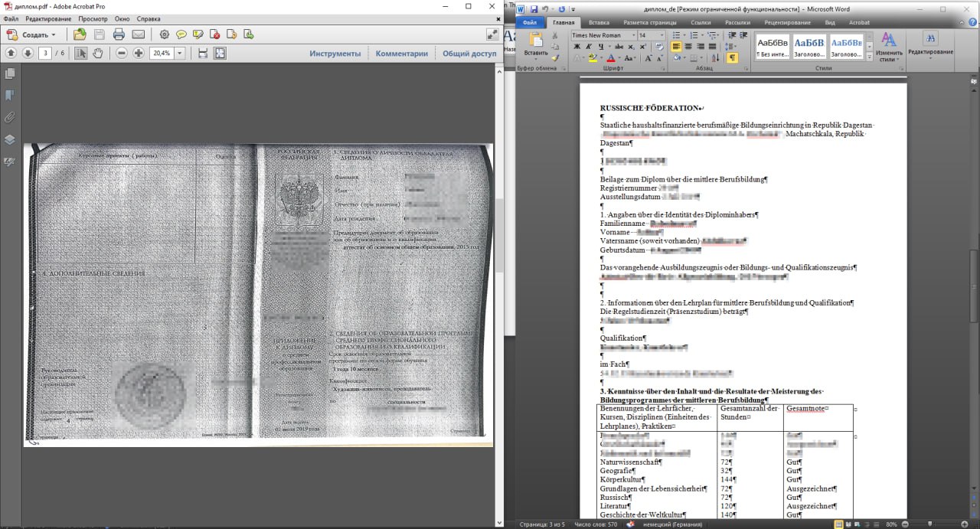This screenshot has height=529, width=980.
Task: Open the Инструменты pane in Acrobat
Action: pyautogui.click(x=335, y=54)
